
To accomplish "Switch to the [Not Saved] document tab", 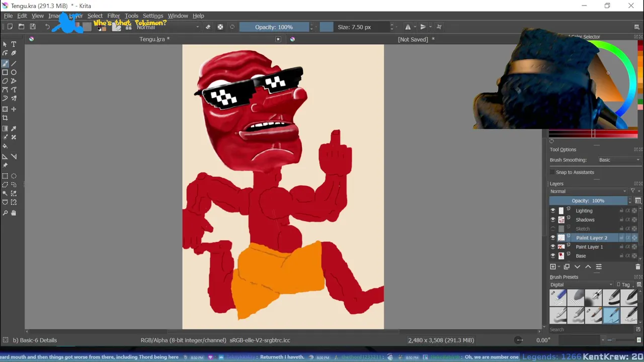I will coord(416,39).
